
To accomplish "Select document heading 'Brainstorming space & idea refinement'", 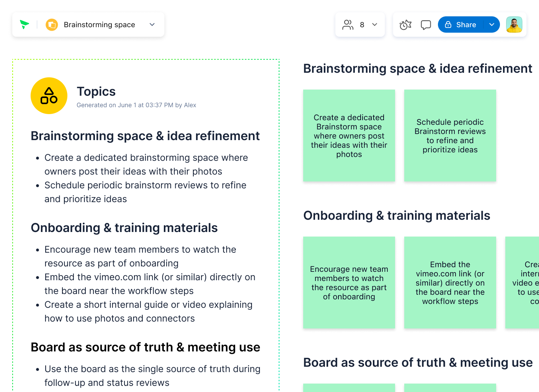I will click(x=145, y=136).
